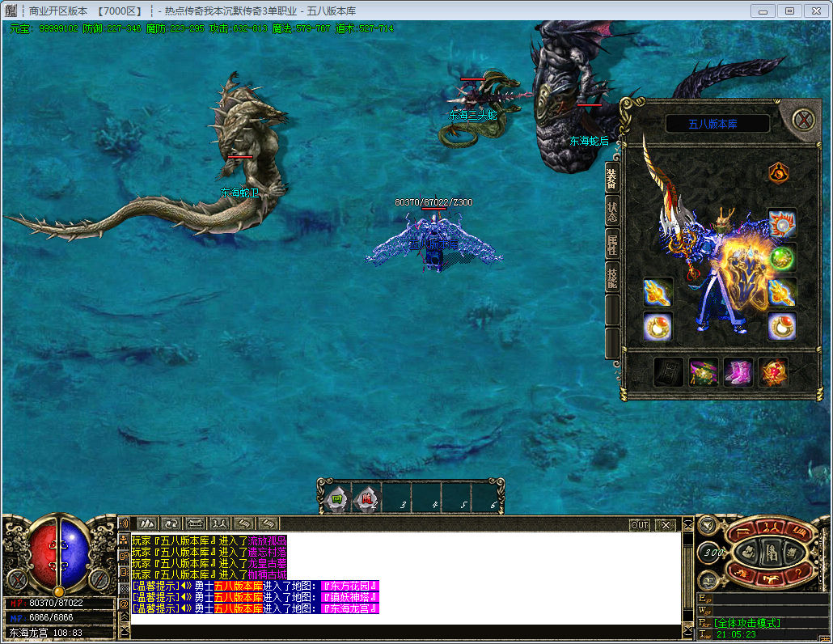Click the two-people group toolbar icon
The image size is (833, 644).
click(x=220, y=524)
